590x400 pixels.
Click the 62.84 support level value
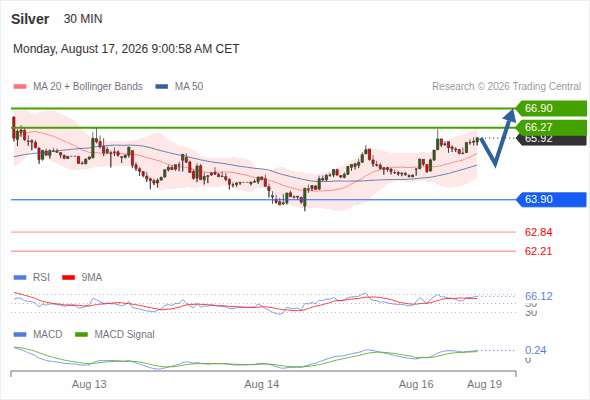[x=538, y=232]
